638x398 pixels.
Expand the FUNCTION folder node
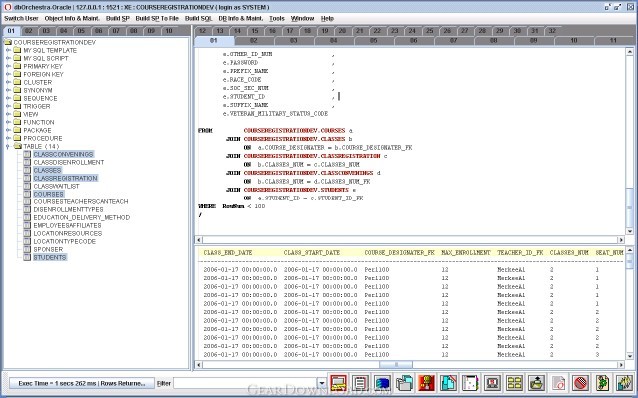tap(8, 122)
